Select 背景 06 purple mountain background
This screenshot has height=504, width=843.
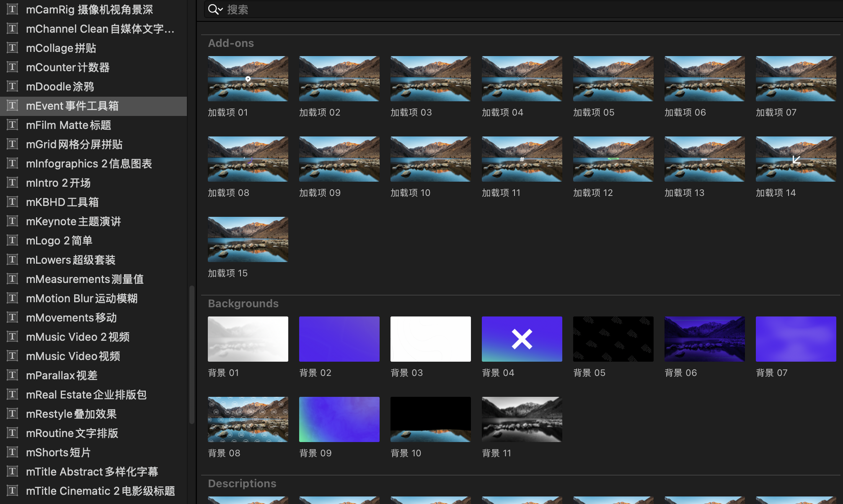tap(705, 339)
